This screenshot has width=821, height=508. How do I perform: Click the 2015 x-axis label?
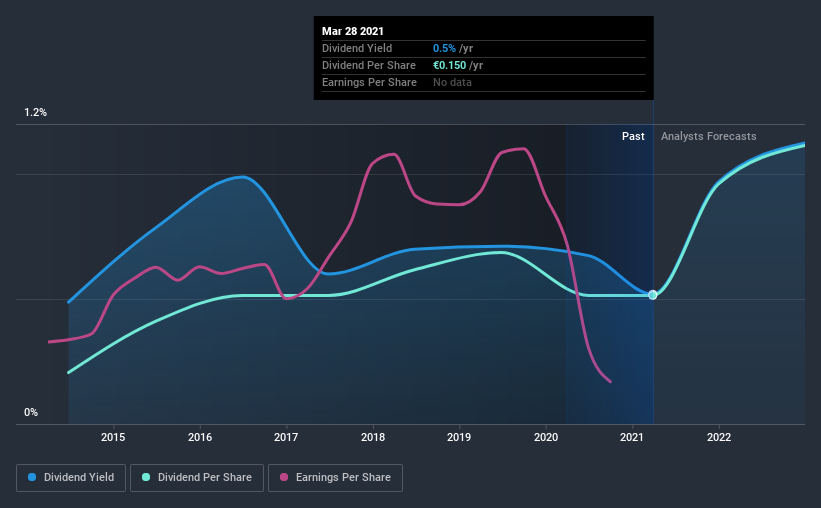(x=113, y=437)
